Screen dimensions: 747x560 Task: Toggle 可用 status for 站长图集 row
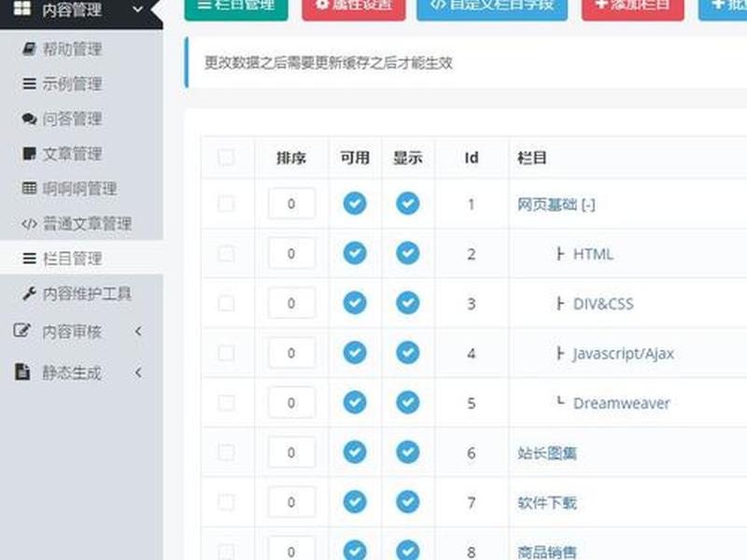355,452
